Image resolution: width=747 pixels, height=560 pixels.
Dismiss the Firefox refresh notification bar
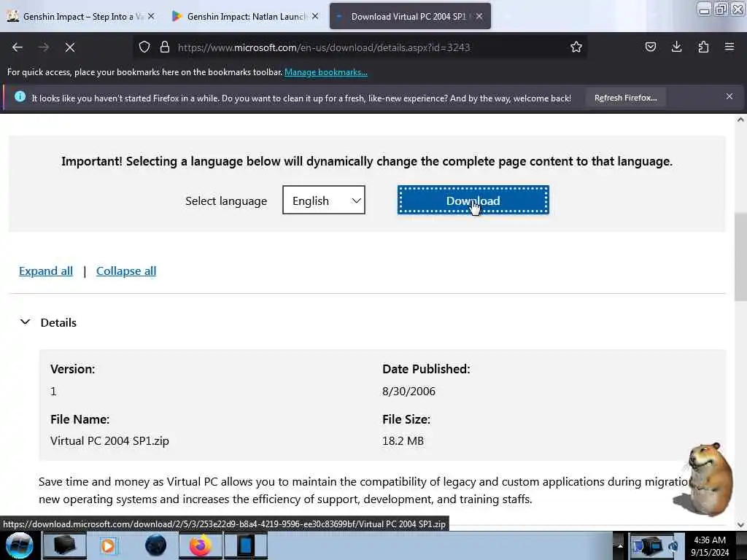[729, 97]
